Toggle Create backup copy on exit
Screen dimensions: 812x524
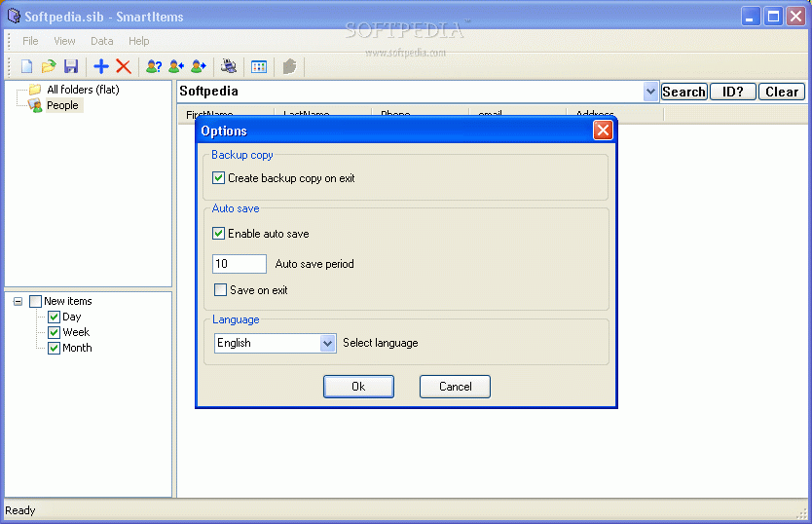click(x=218, y=178)
